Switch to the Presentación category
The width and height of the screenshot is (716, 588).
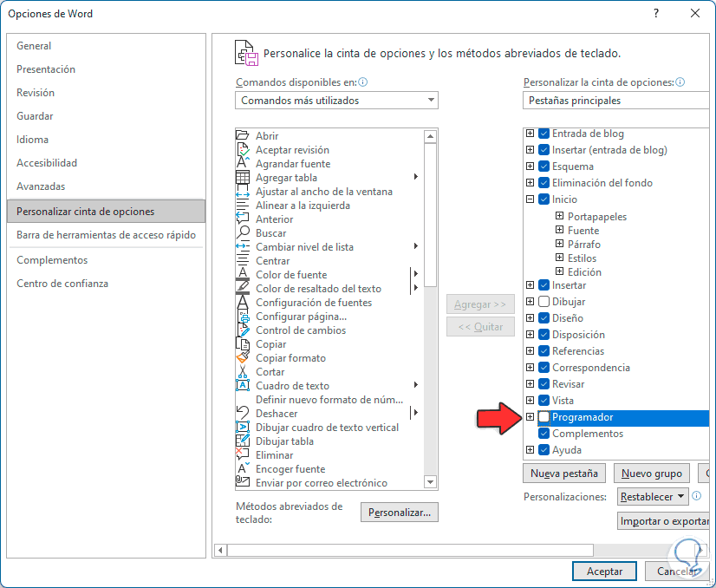[107, 69]
